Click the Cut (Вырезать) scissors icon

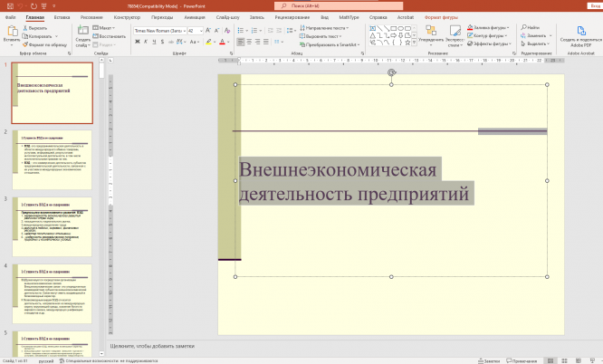click(25, 28)
